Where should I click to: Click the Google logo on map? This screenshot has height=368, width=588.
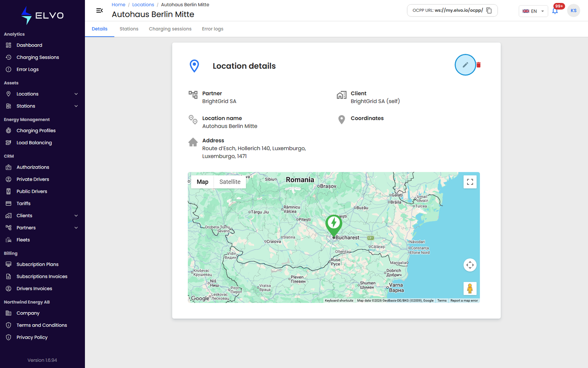[200, 298]
